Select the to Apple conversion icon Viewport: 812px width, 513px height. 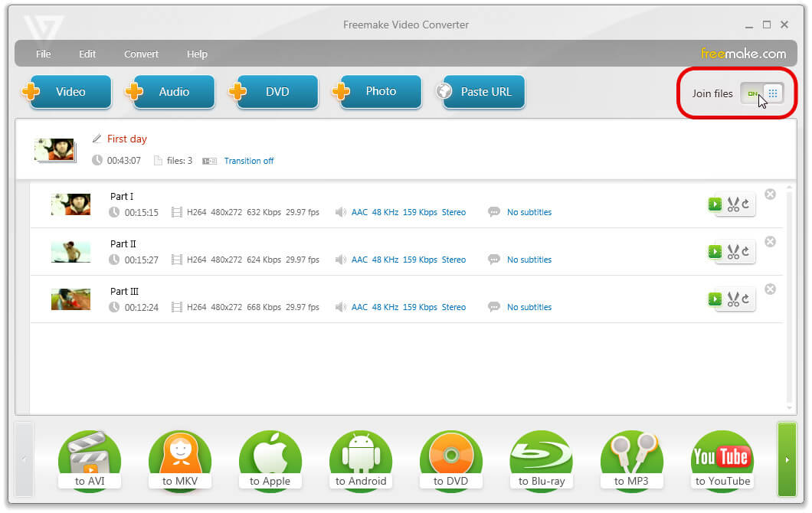click(x=270, y=461)
